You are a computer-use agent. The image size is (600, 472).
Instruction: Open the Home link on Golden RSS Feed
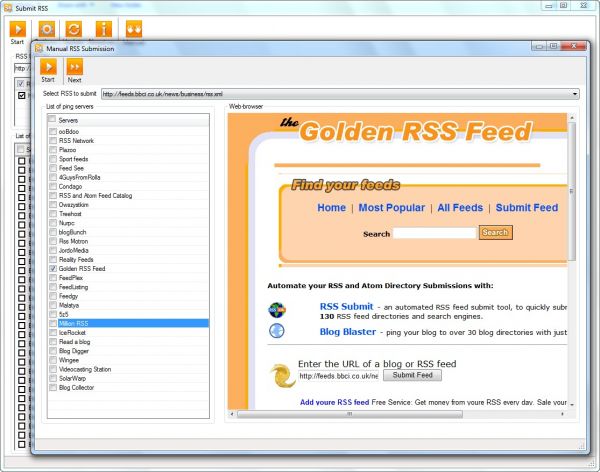coord(331,207)
